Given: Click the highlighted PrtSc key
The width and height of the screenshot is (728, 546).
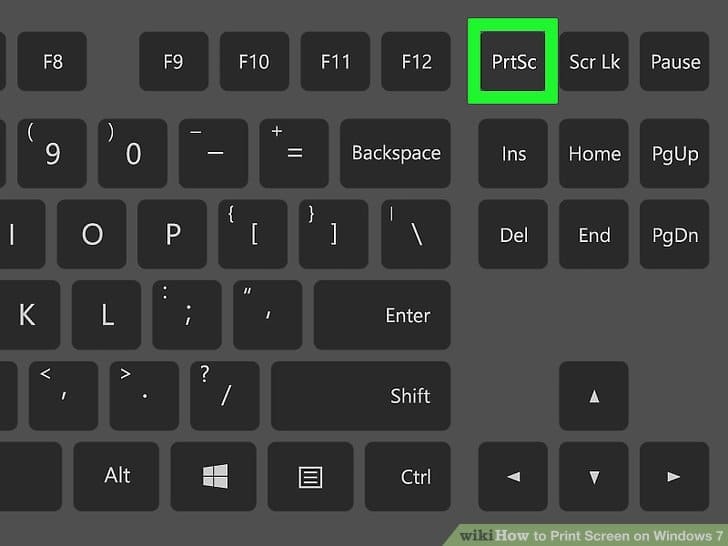Looking at the screenshot, I should pos(513,61).
